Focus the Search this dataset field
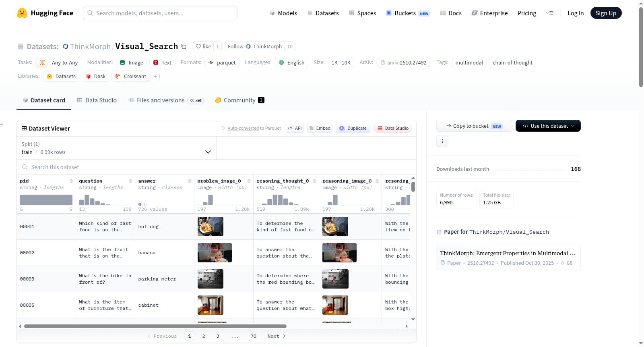Image resolution: width=644 pixels, height=347 pixels. pyautogui.click(x=217, y=167)
